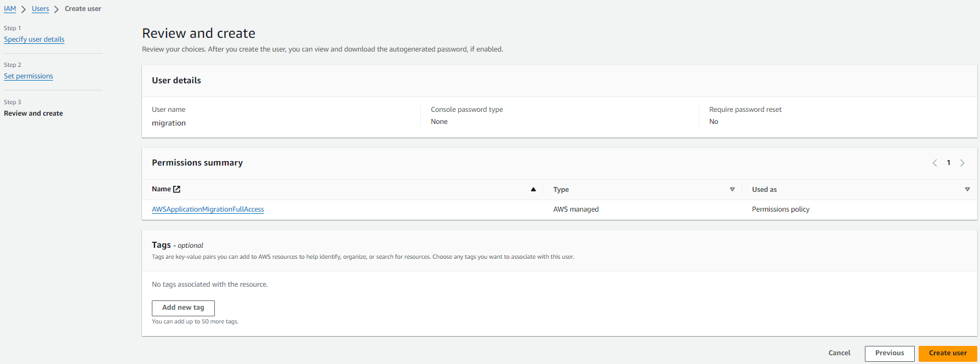Viewport: 980px width, 364px height.
Task: Sort by Name using ascending arrow
Action: 533,189
